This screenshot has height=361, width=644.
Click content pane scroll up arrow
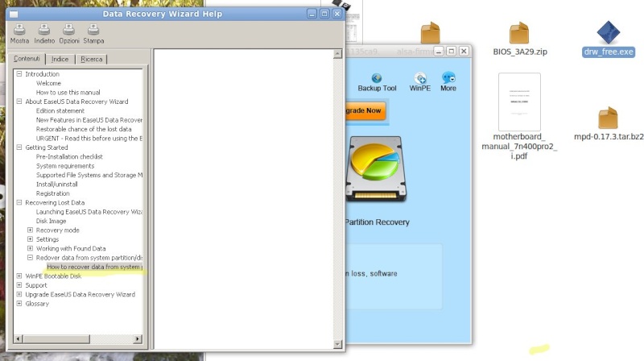337,54
